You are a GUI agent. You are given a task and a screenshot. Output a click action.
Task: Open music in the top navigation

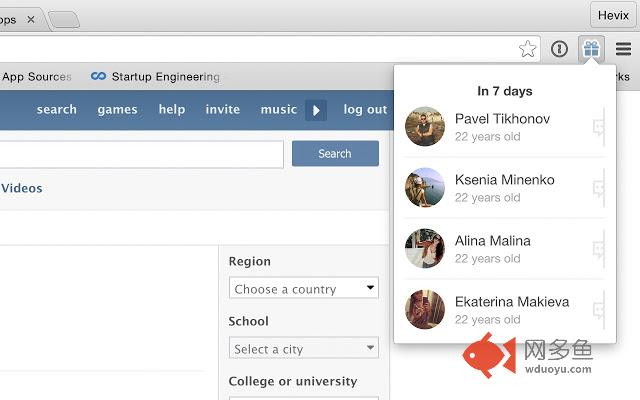click(x=279, y=109)
